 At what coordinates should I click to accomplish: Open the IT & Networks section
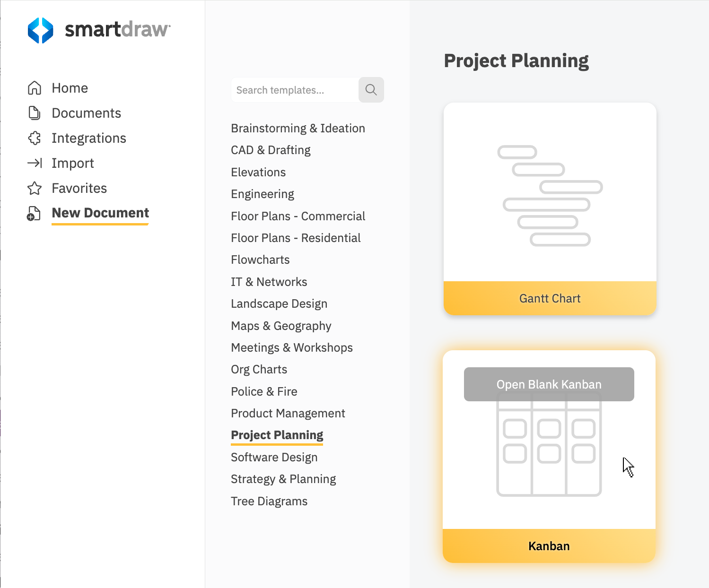point(269,281)
